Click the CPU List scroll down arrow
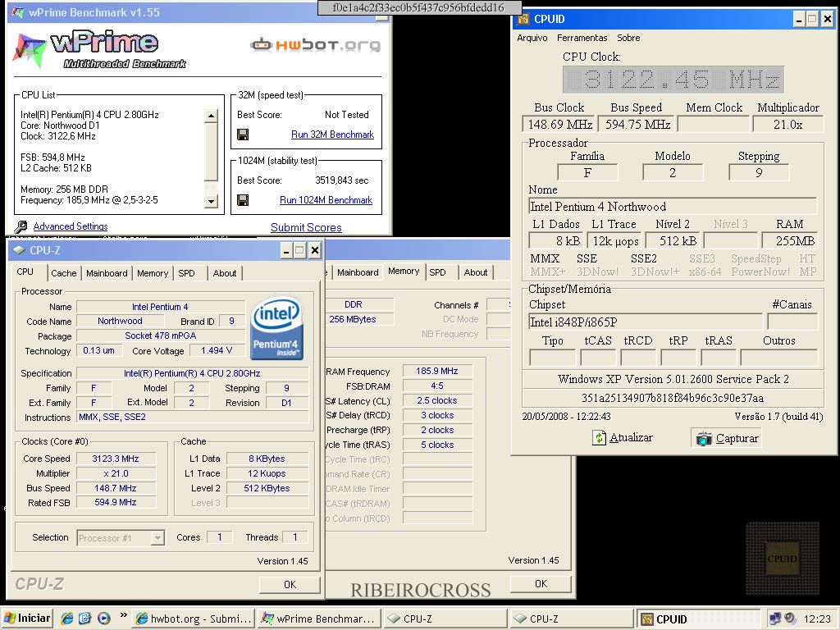Viewport: 840px width, 630px height. tap(212, 202)
